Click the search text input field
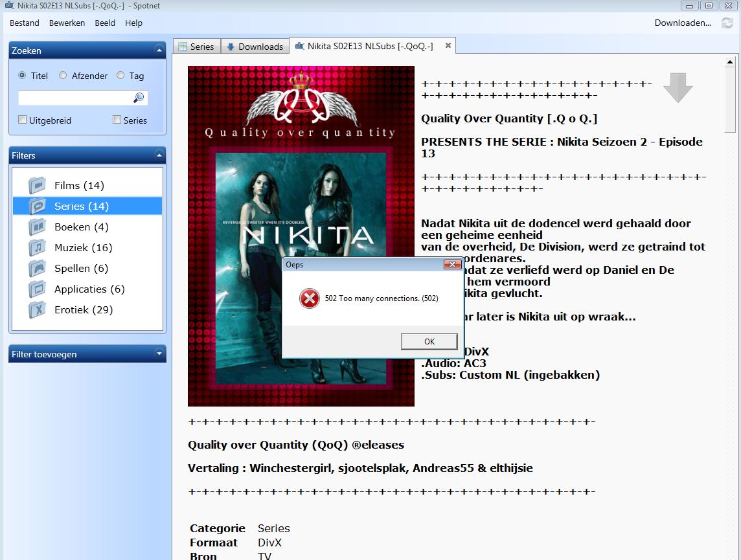The image size is (741, 560). click(x=76, y=98)
